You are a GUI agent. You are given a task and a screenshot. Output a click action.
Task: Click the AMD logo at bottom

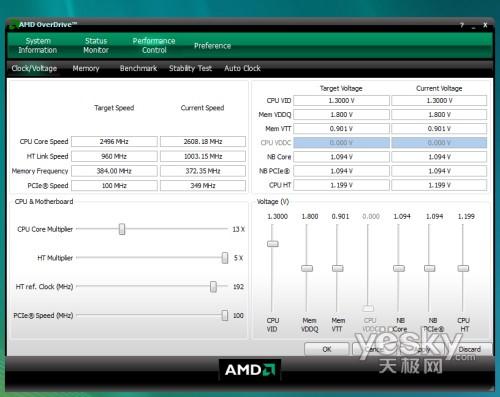click(x=250, y=370)
